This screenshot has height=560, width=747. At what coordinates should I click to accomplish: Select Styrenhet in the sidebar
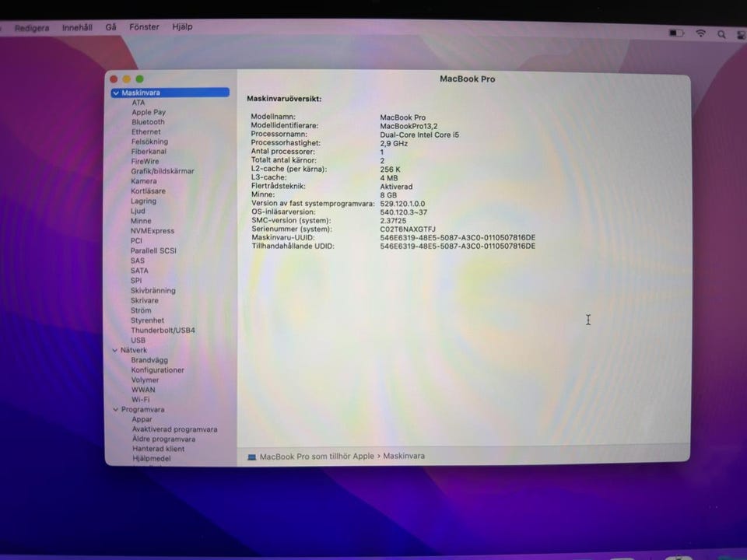(x=147, y=321)
